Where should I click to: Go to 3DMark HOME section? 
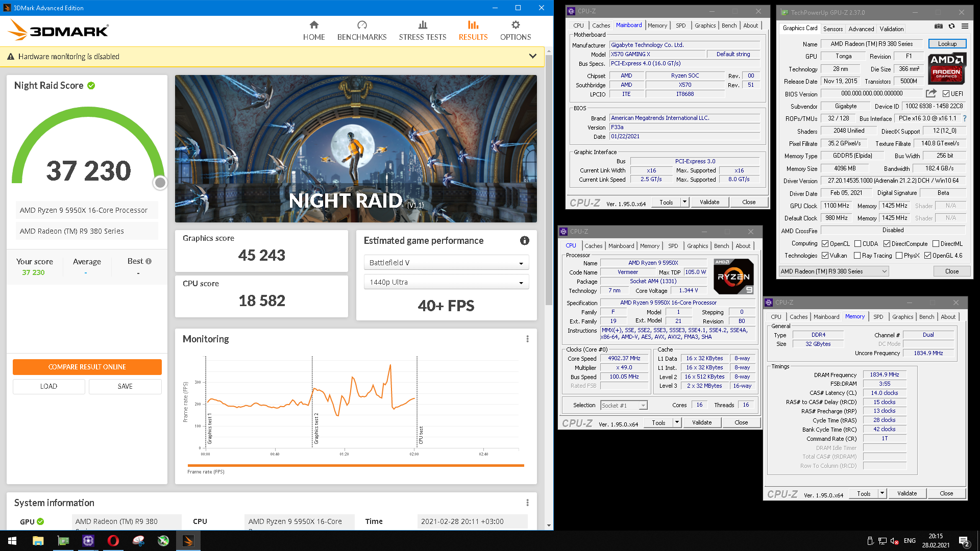click(x=314, y=31)
